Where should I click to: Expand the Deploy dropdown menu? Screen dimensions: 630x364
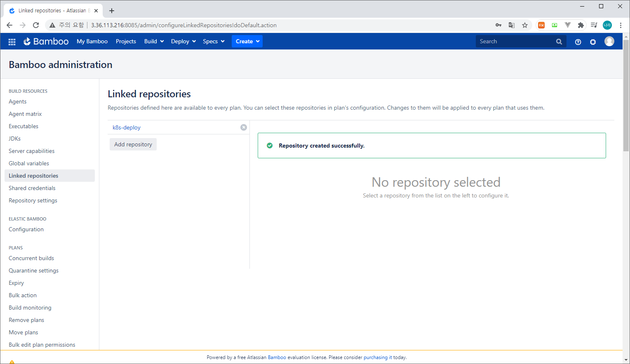tap(183, 41)
